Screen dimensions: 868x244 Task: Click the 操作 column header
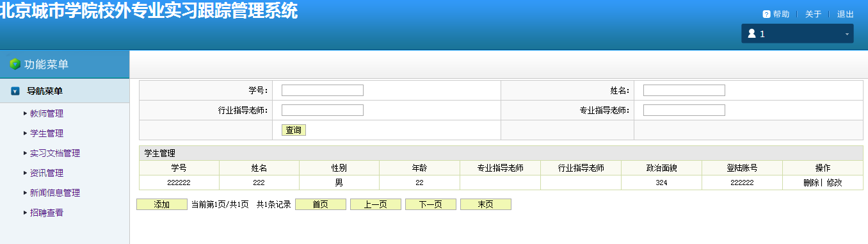[823, 168]
